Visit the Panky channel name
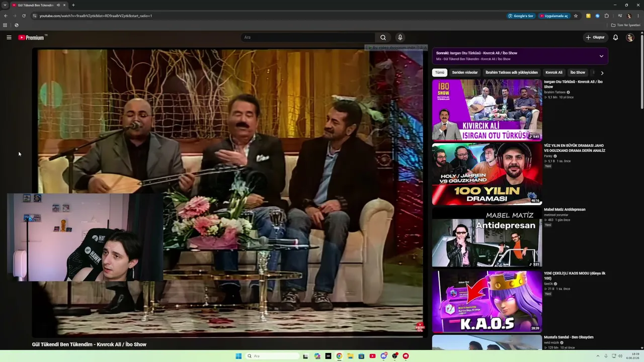 pos(548,156)
